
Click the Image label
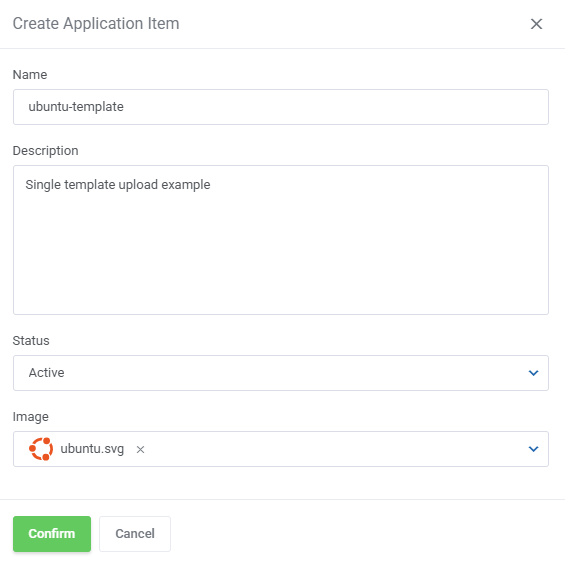[31, 417]
